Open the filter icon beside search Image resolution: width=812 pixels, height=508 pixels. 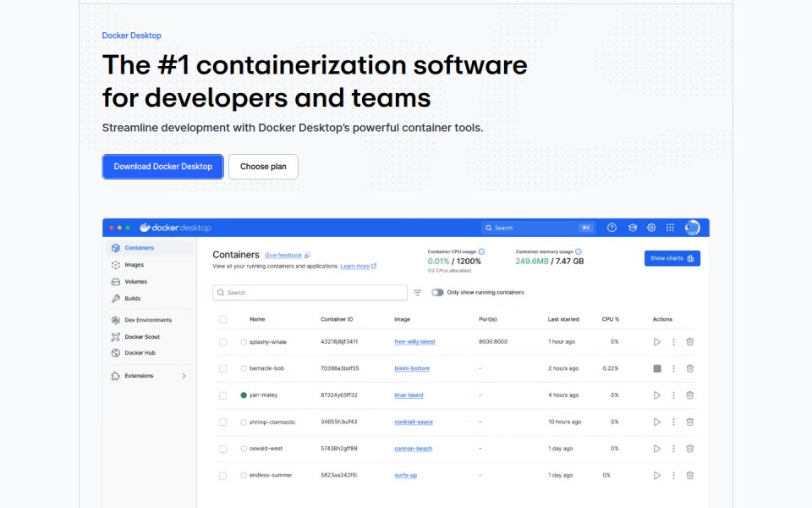(x=417, y=292)
